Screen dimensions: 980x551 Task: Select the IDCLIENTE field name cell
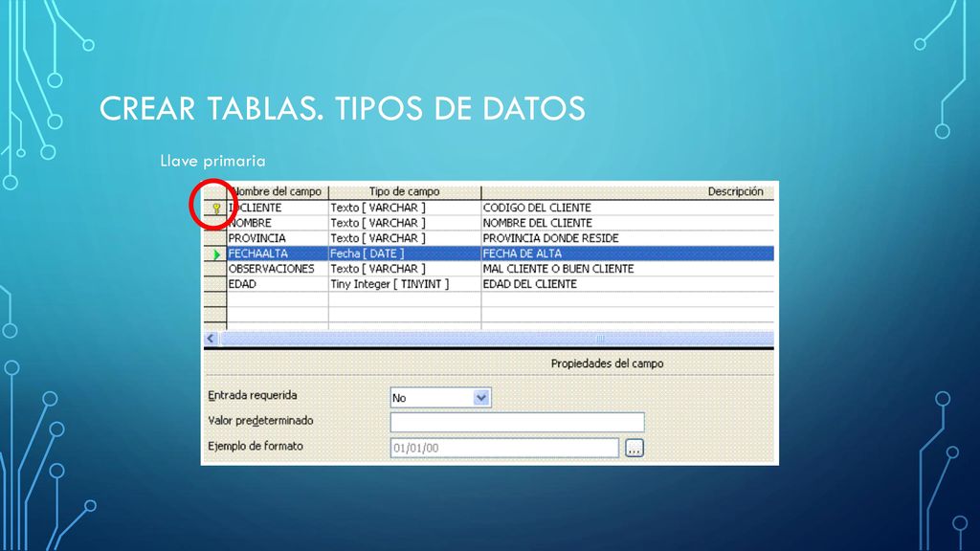(x=278, y=208)
